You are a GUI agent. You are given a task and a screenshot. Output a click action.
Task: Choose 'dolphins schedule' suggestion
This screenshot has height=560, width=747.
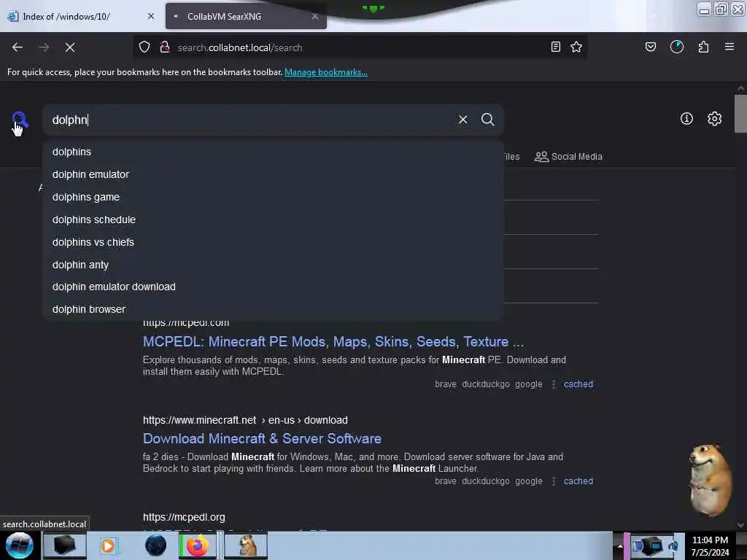[x=274, y=219]
